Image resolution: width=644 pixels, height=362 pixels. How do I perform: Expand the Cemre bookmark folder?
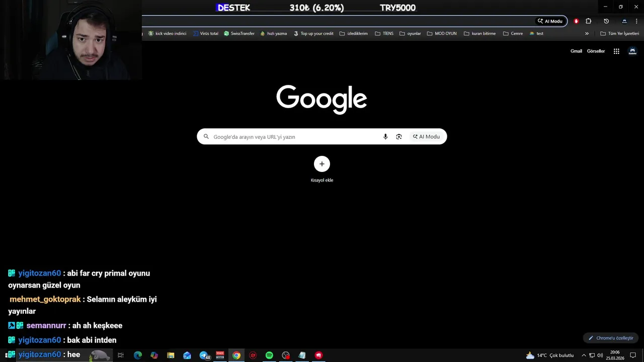pyautogui.click(x=513, y=34)
